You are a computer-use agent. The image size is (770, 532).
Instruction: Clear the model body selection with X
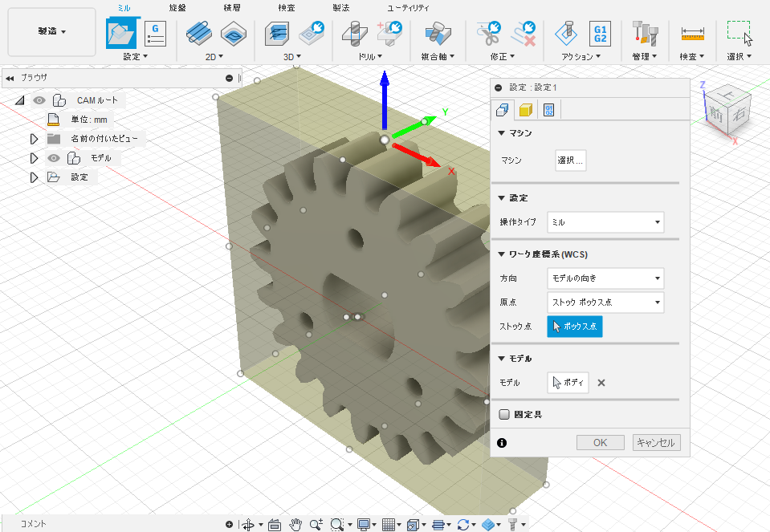pos(601,383)
